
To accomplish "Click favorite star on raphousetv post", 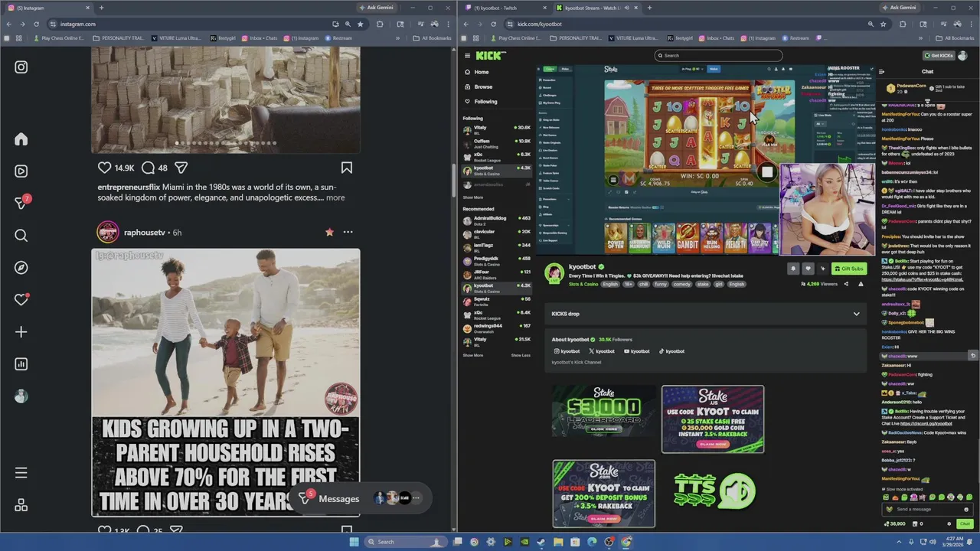I will click(329, 232).
